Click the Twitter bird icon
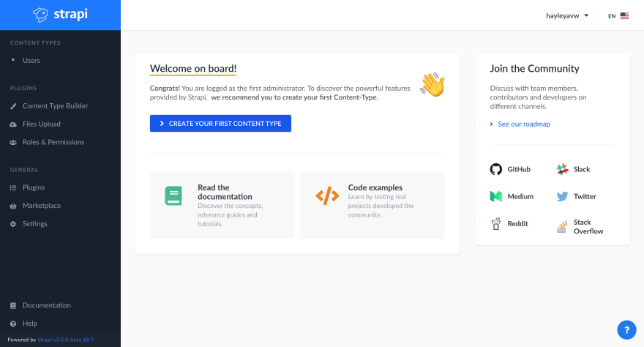The width and height of the screenshot is (644, 347). point(562,196)
